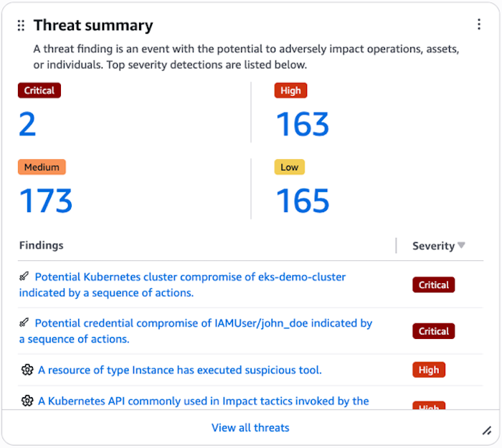Viewport: 502px width, 448px height.
Task: Click attack sequence icon for credential compromise finding
Action: click(x=24, y=323)
